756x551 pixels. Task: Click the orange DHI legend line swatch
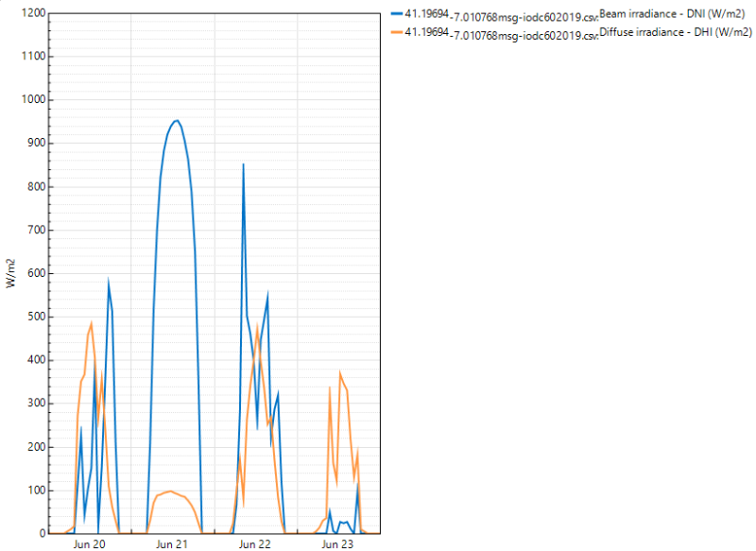click(395, 32)
